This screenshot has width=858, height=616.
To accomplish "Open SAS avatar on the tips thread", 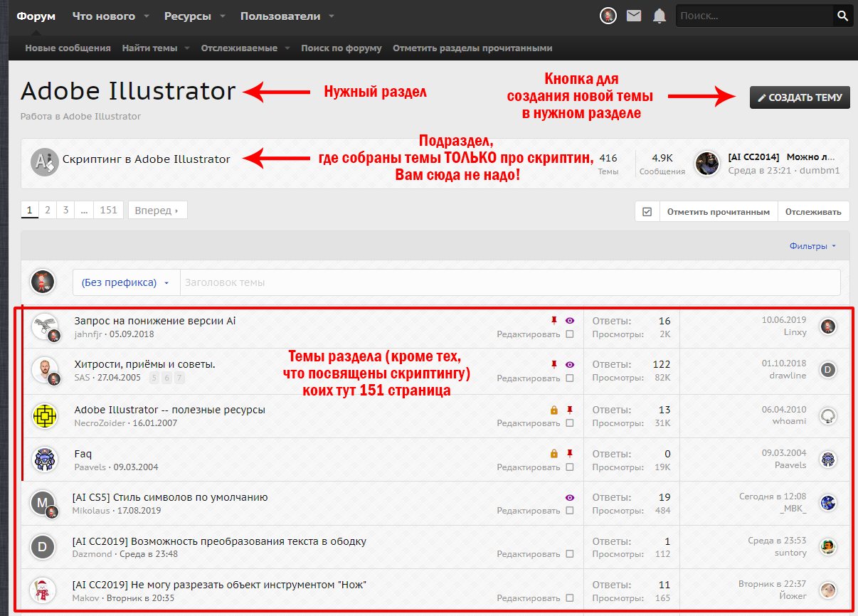I will coord(45,371).
